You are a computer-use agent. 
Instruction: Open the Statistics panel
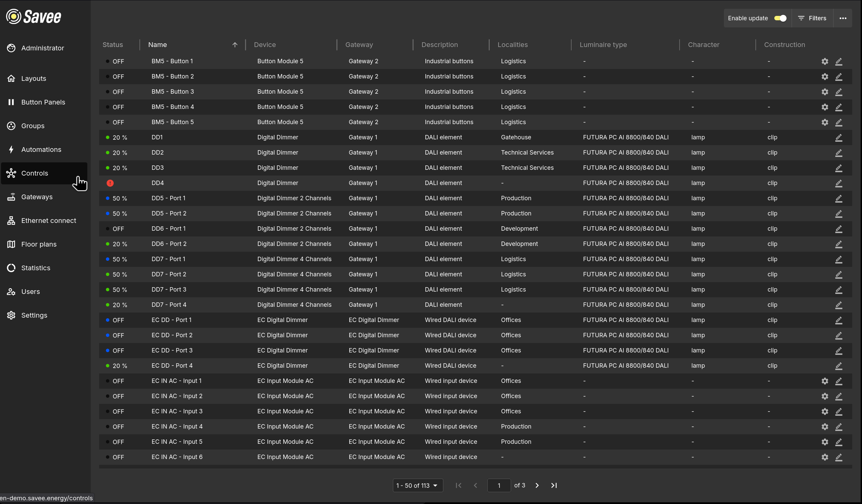pos(36,268)
